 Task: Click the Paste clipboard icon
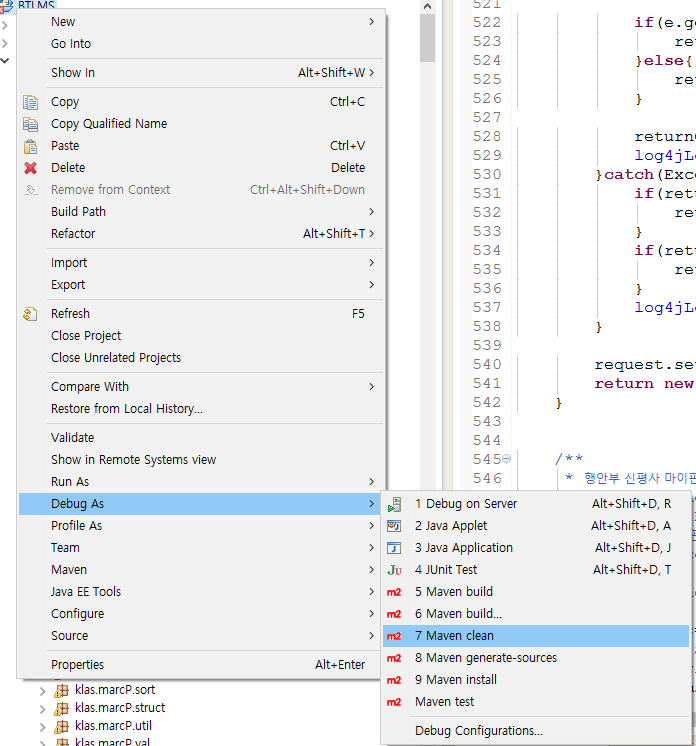(30, 146)
